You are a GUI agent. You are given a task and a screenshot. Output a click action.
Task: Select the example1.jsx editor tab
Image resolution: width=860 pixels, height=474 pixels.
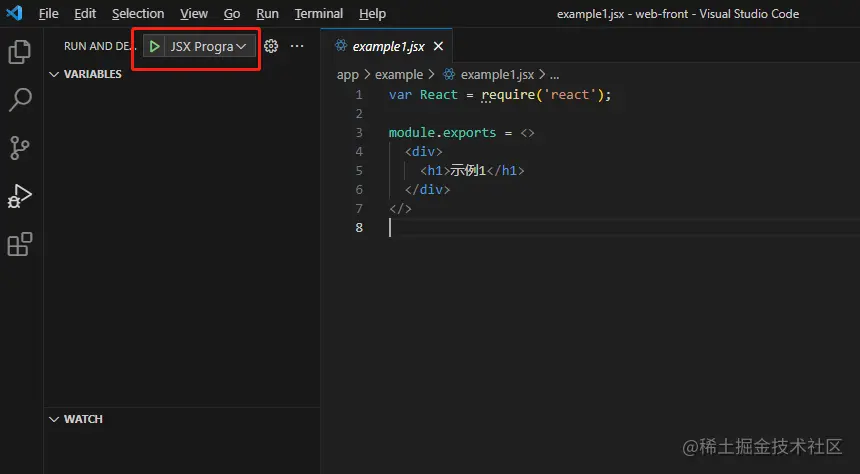387,46
